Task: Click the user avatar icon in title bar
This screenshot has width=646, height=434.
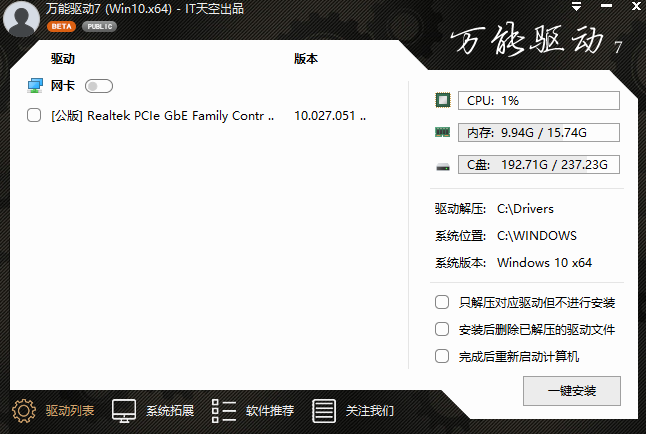Action: click(x=22, y=17)
